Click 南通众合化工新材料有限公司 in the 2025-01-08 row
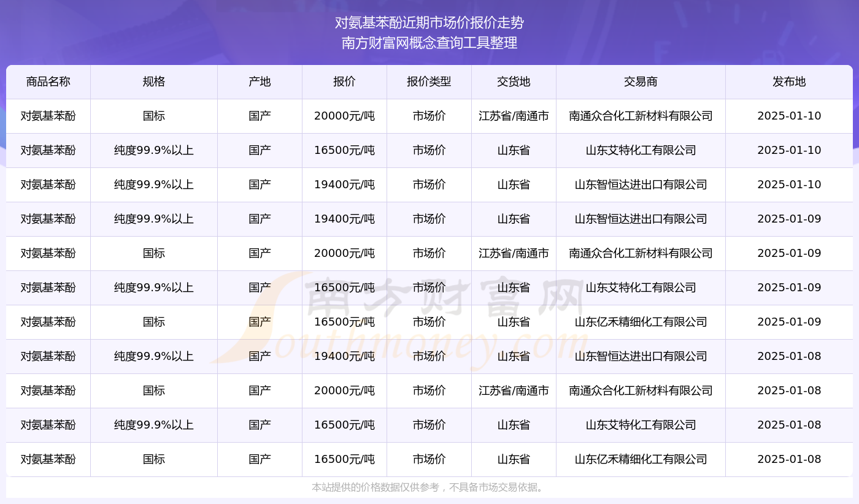This screenshot has height=504, width=859. (641, 391)
